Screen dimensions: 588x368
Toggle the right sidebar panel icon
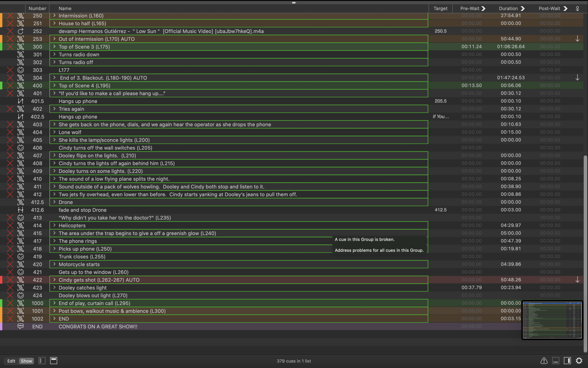click(x=567, y=360)
